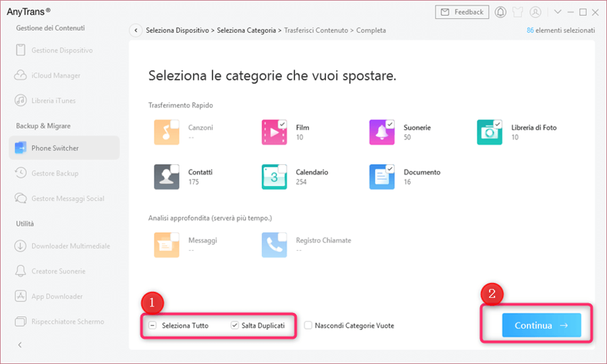The height and width of the screenshot is (364, 607).
Task: Select the Suonerie bell icon
Action: [x=382, y=132]
